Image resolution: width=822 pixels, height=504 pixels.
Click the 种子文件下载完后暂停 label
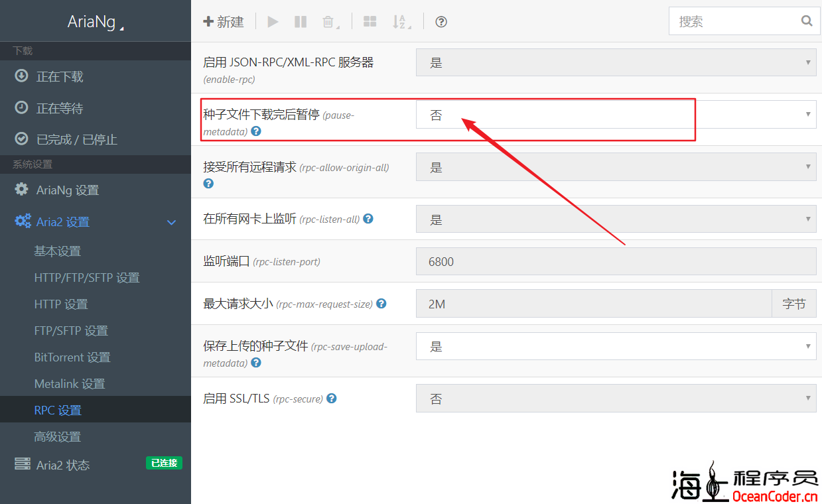point(261,115)
